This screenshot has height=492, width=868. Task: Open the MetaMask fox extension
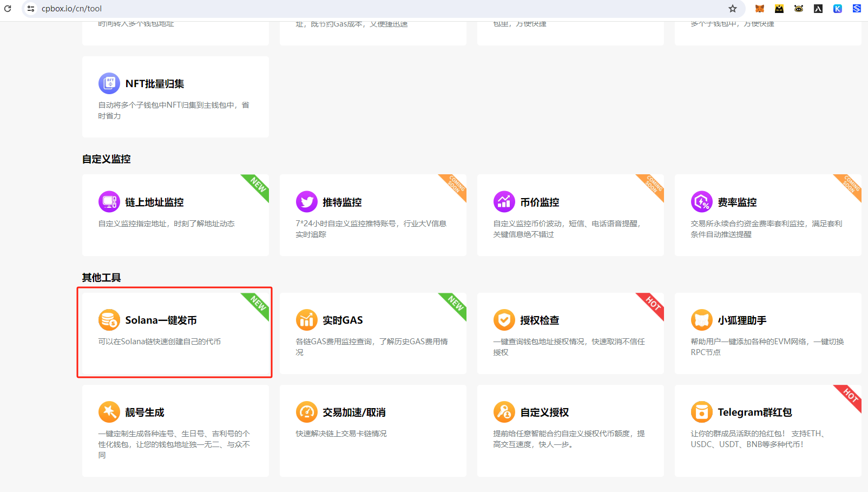click(x=760, y=9)
